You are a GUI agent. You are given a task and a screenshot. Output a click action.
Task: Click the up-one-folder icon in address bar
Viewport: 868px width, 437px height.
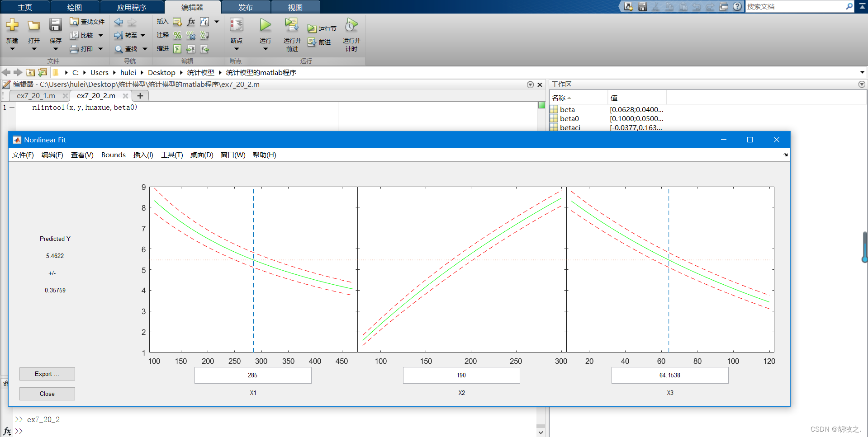30,72
